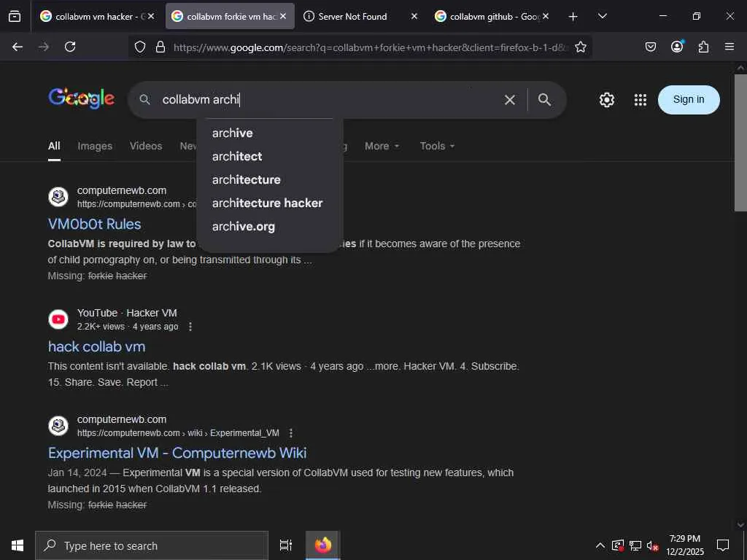This screenshot has height=560, width=747.
Task: Close the 'collabvm vm hacker' tab
Action: 151,17
